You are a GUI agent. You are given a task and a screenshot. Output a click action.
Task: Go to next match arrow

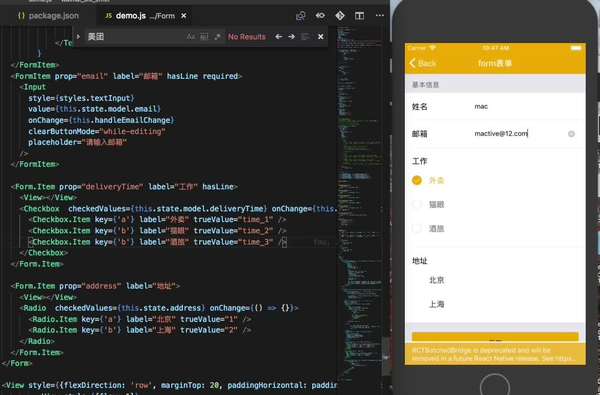tap(292, 37)
